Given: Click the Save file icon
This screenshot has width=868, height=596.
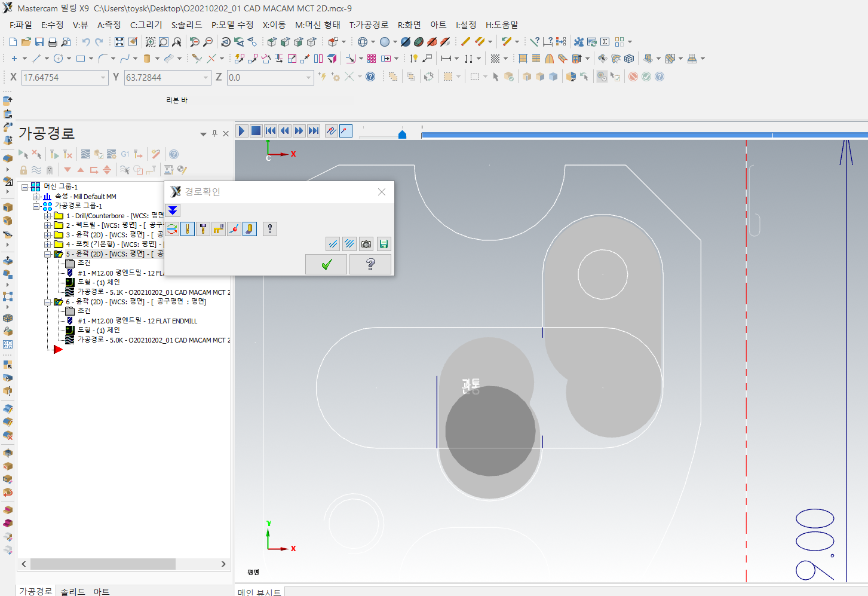Looking at the screenshot, I should point(39,42).
